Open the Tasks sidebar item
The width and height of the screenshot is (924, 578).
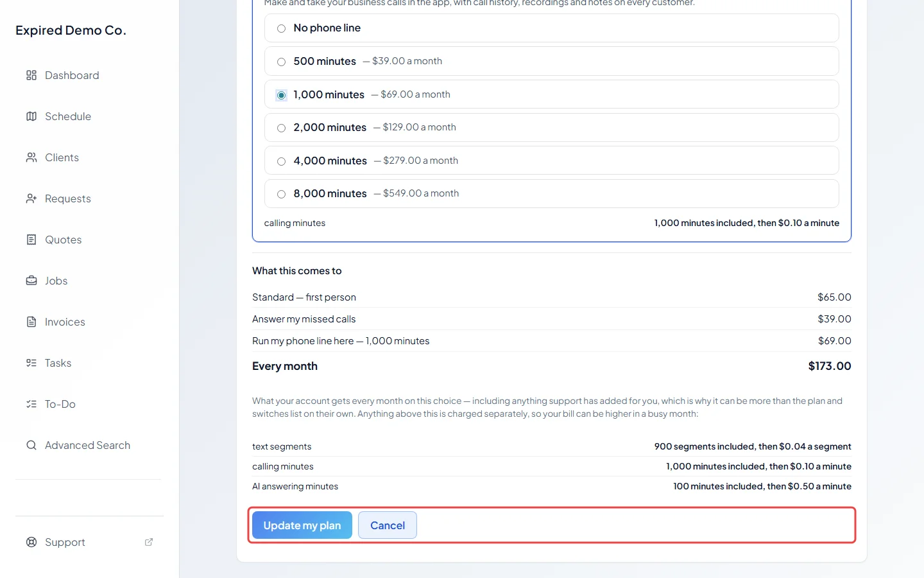point(89,363)
